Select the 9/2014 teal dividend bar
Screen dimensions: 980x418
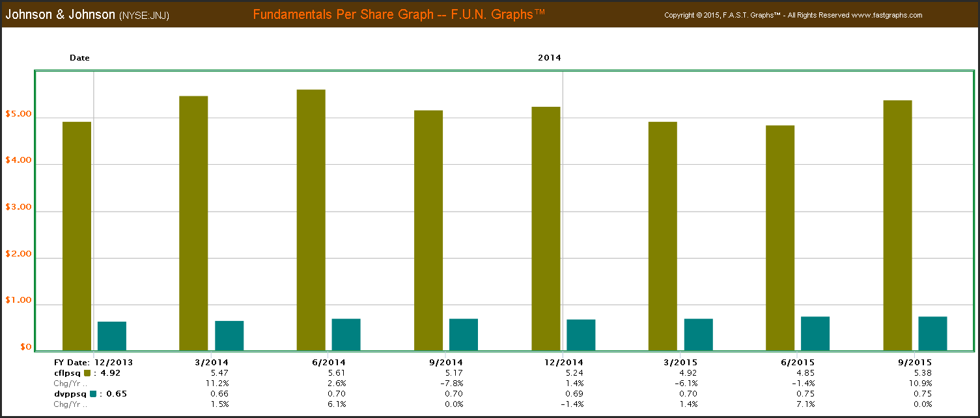tap(464, 335)
